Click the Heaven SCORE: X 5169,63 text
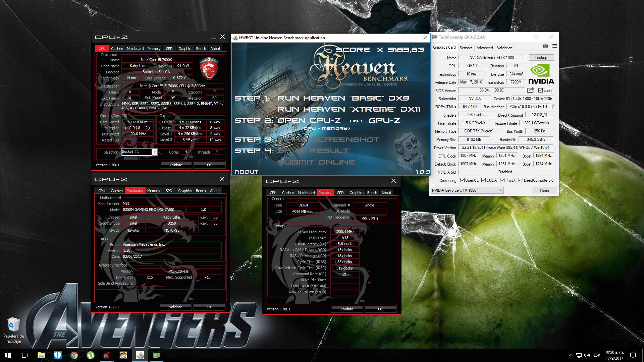The image size is (644, 362). click(380, 50)
